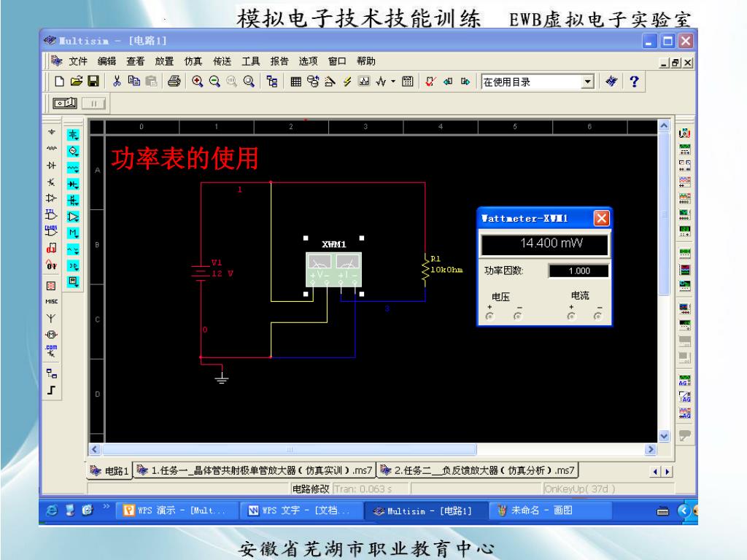
Task: Zoom out with minus magnifier icon
Action: point(214,82)
